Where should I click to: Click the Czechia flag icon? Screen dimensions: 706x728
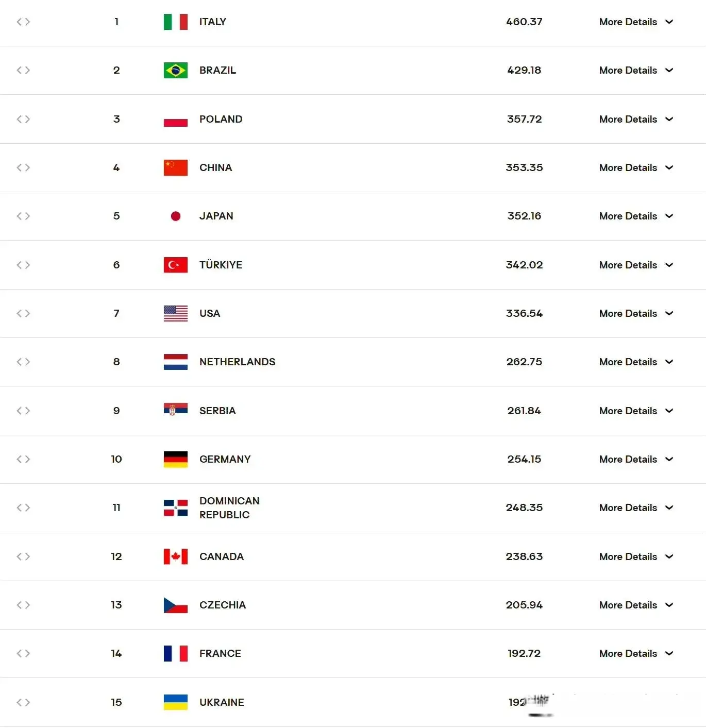click(176, 605)
